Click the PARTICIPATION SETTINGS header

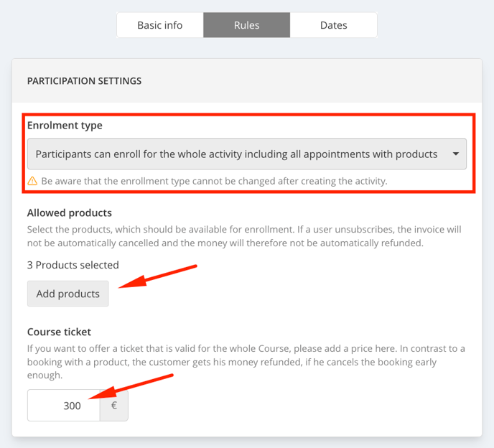point(84,81)
